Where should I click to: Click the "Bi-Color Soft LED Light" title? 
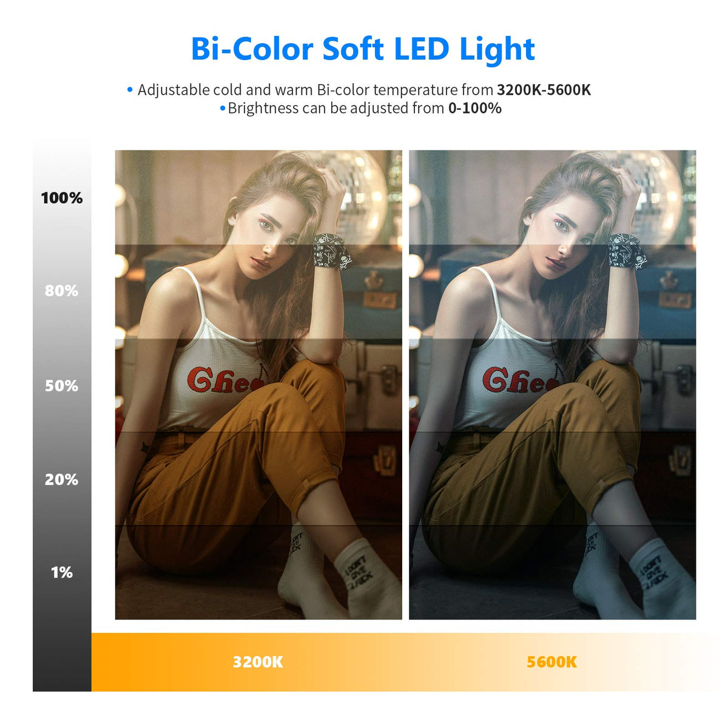[x=363, y=49]
